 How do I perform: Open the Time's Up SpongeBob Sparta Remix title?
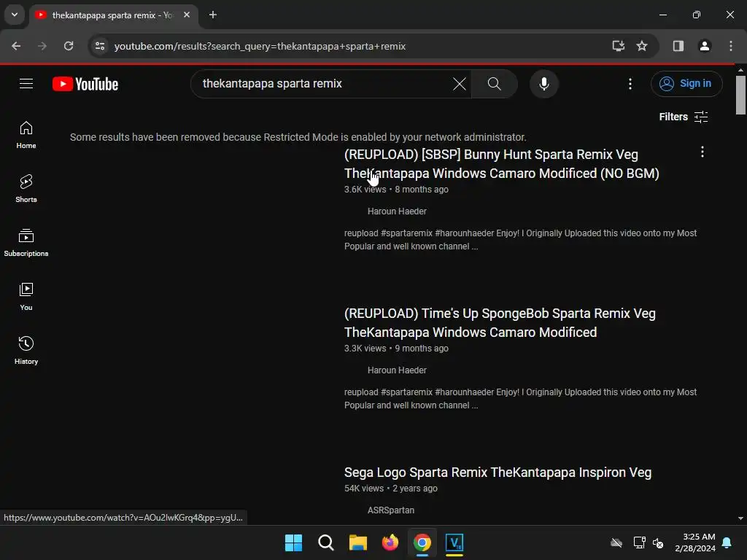(500, 323)
